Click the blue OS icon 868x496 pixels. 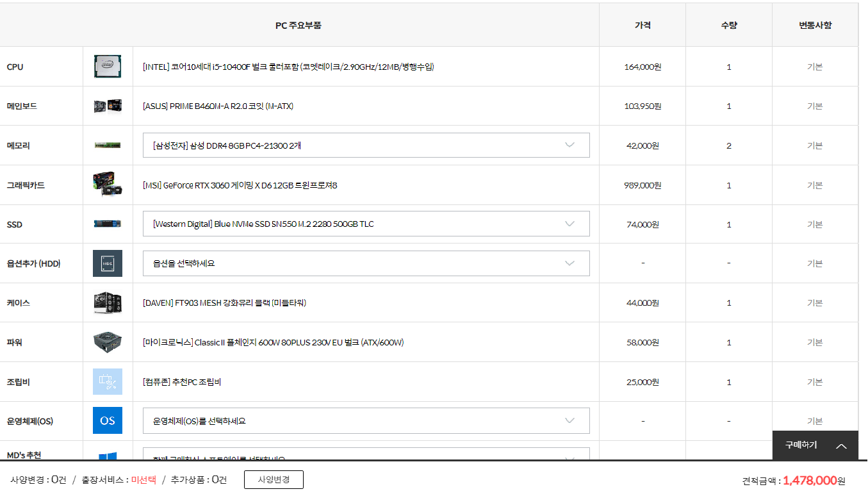108,421
